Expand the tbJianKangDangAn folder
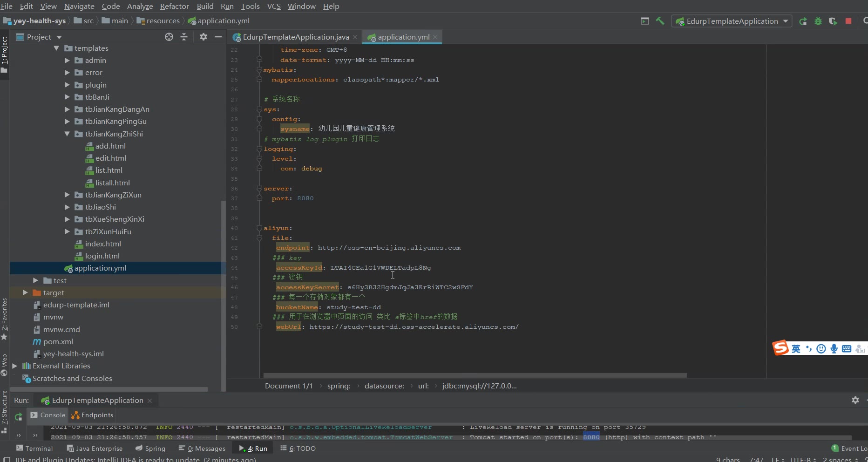Screen dimensions: 868x462 (67, 109)
